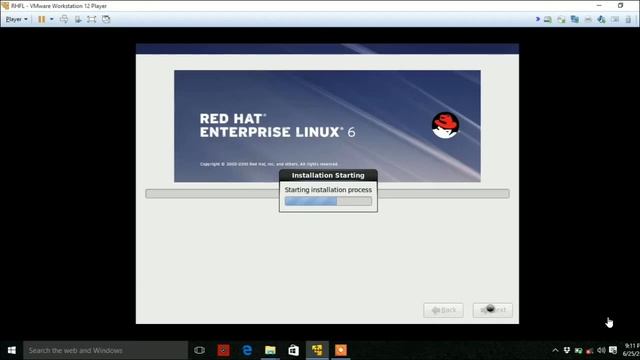The width and height of the screenshot is (640, 360).
Task: Click the printer device icon in VMware toolbar
Action: coord(588,19)
